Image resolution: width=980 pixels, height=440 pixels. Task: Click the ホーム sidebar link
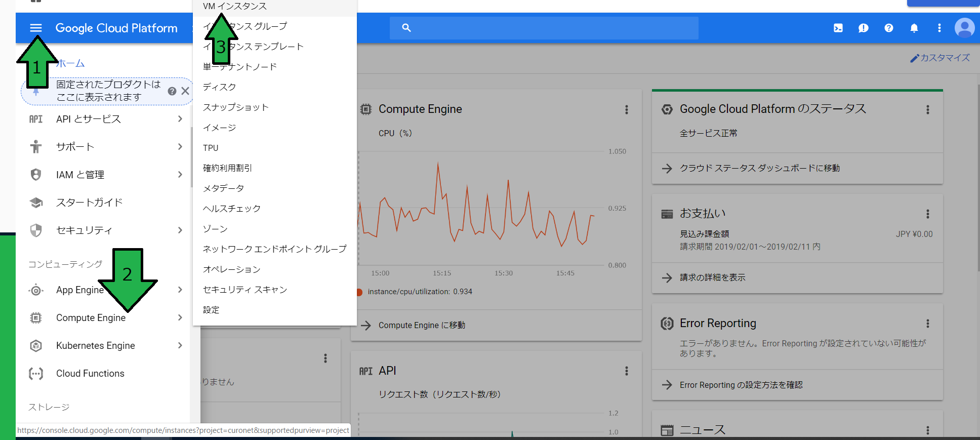(x=70, y=64)
